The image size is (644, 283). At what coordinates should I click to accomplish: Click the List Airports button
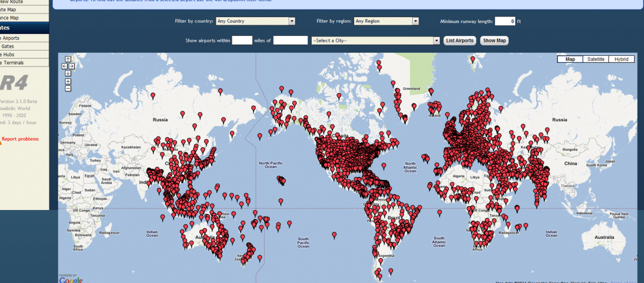pyautogui.click(x=460, y=40)
